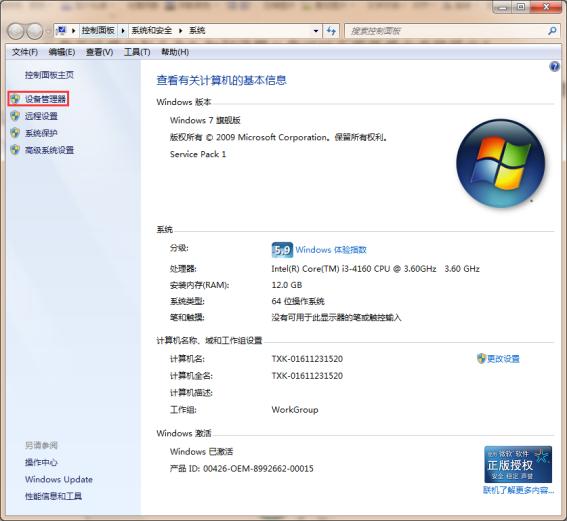
Task: Click the 系统 breadcrumb segment
Action: coord(197,31)
